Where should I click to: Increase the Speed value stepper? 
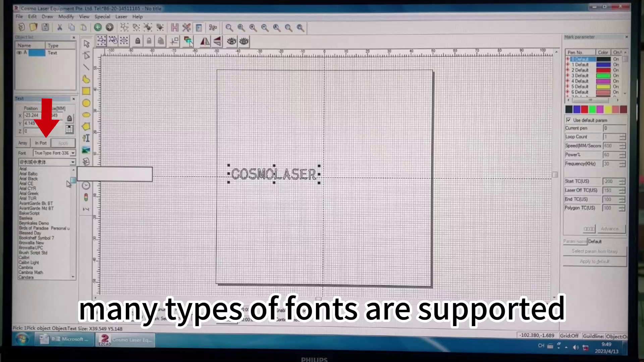pos(623,144)
